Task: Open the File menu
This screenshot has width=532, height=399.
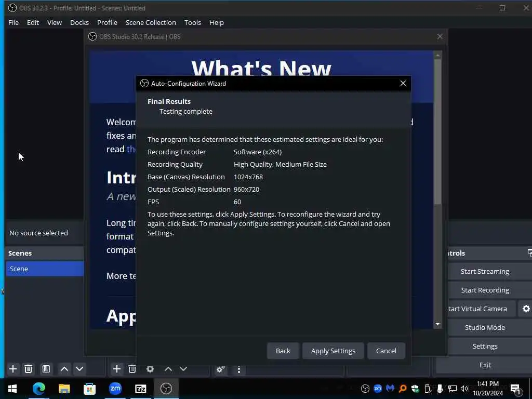Action: [14, 22]
